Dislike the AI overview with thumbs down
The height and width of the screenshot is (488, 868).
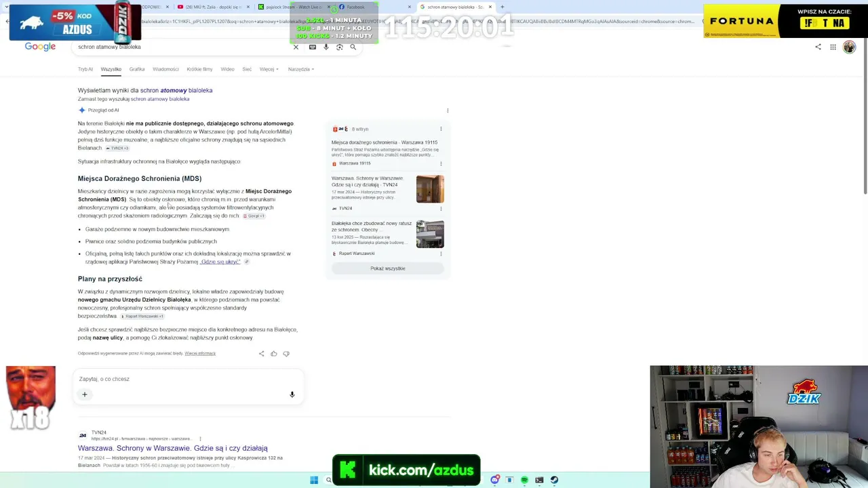(x=286, y=353)
